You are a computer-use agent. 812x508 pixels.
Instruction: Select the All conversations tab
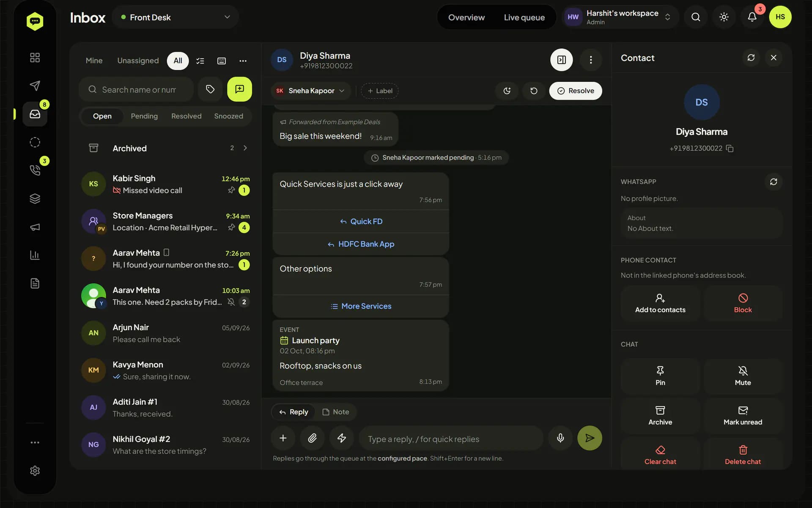[178, 61]
